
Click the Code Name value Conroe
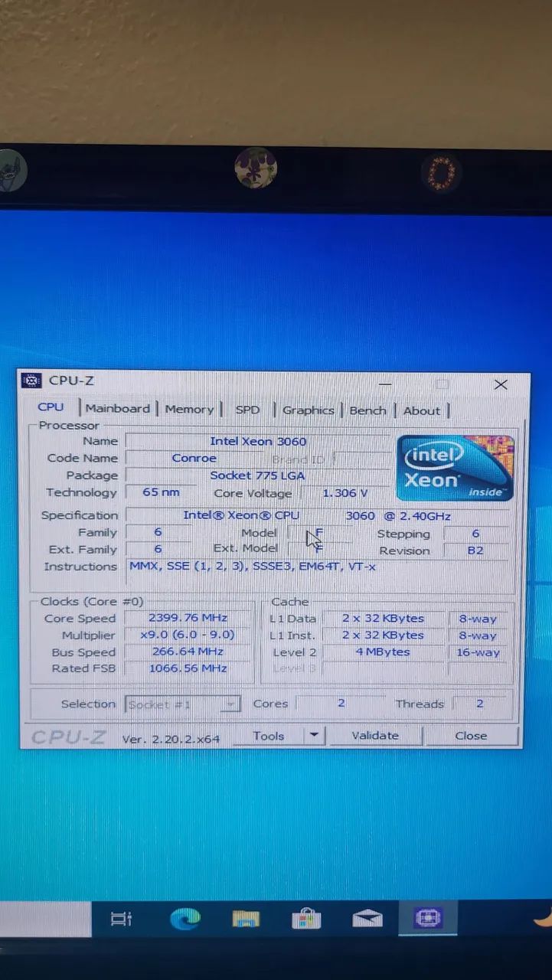(194, 459)
